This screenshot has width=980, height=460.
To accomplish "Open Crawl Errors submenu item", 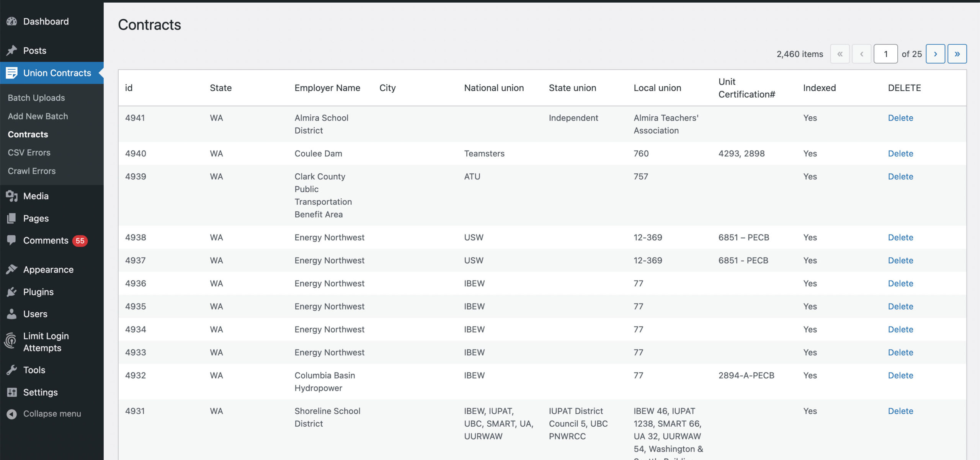I will pyautogui.click(x=32, y=171).
